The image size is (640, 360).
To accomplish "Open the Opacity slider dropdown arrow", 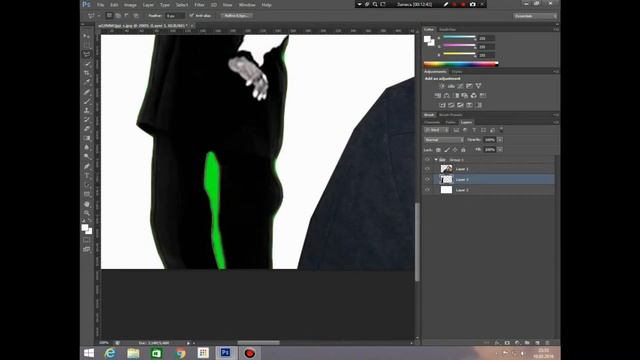I will coord(500,140).
